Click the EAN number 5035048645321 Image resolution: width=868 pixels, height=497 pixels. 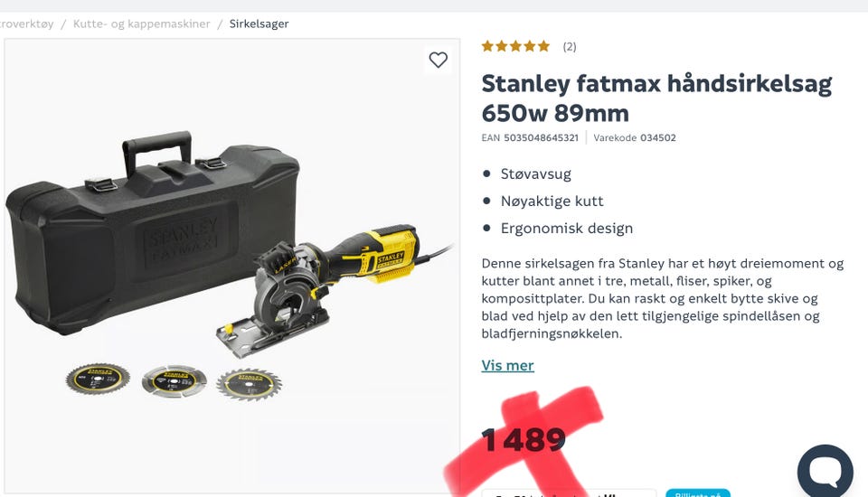coord(541,138)
